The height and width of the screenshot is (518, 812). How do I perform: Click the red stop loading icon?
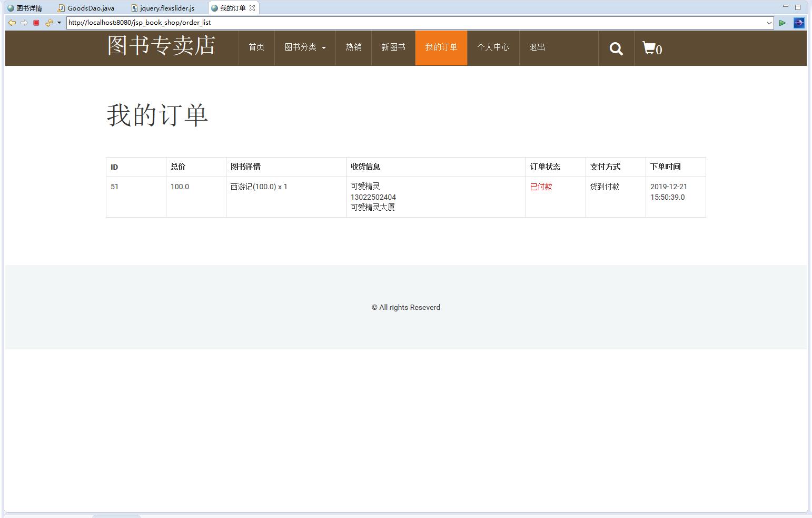[36, 23]
